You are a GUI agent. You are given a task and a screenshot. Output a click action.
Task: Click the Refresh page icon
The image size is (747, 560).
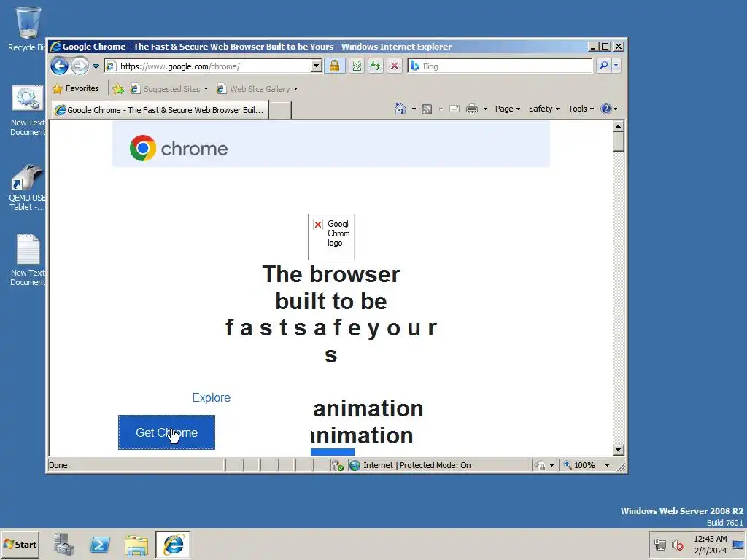[x=376, y=66]
